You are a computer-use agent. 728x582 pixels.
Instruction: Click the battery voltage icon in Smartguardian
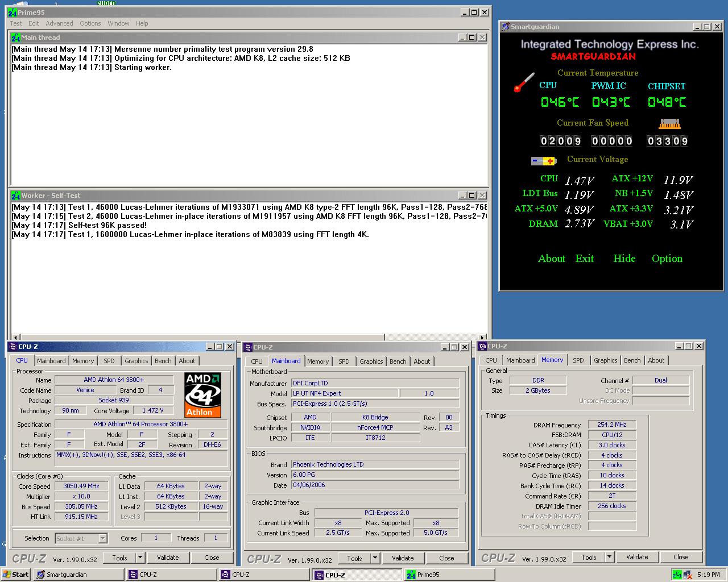pos(543,161)
